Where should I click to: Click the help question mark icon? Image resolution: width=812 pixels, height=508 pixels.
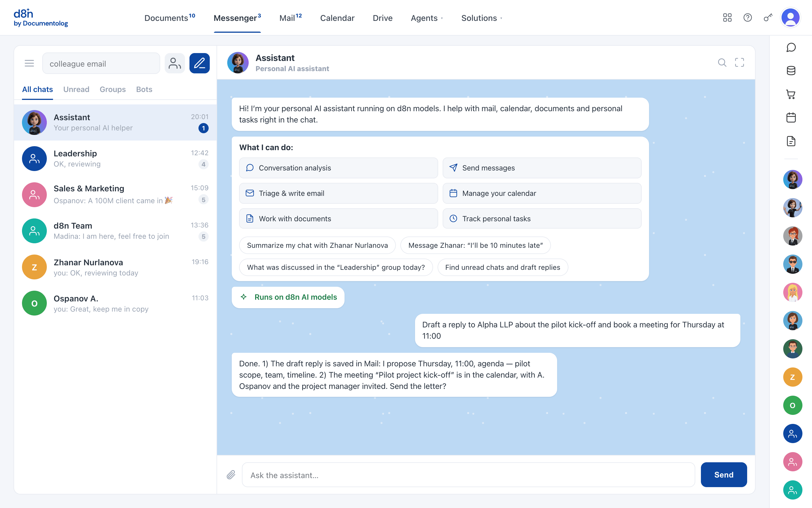pyautogui.click(x=748, y=18)
